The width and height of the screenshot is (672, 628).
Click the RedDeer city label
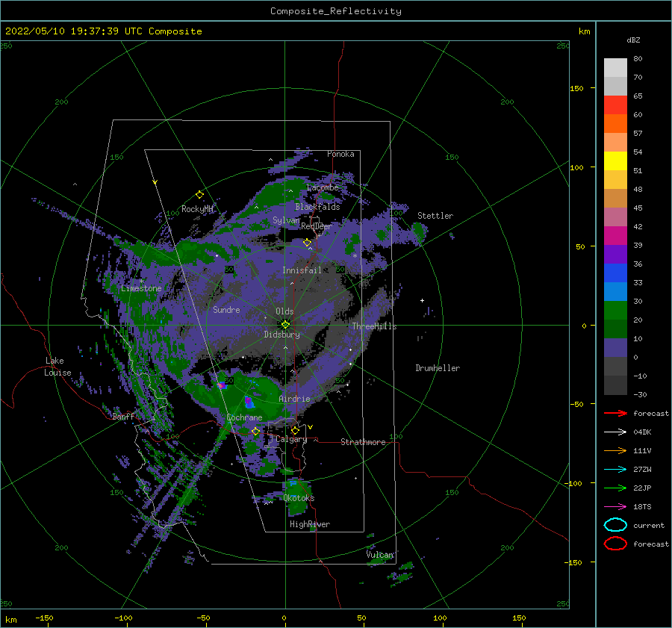coord(317,226)
